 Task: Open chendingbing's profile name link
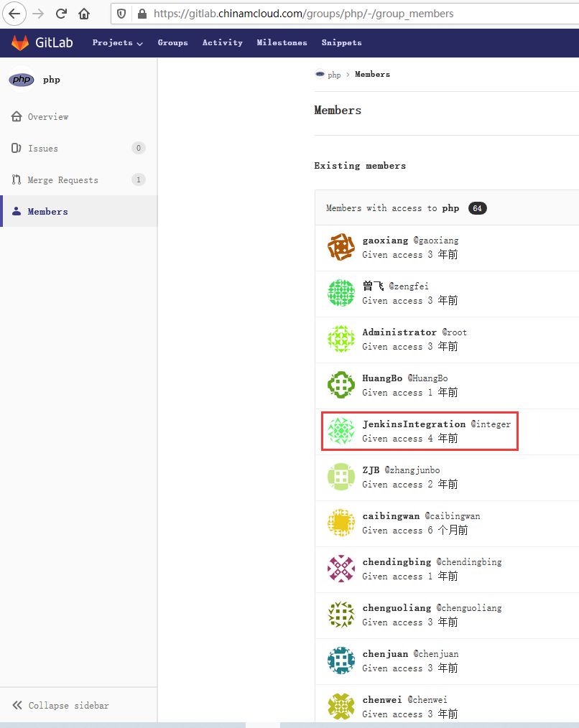pos(397,562)
